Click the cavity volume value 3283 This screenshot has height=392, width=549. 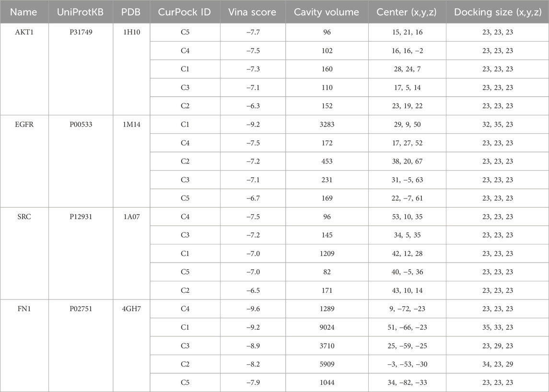(327, 125)
